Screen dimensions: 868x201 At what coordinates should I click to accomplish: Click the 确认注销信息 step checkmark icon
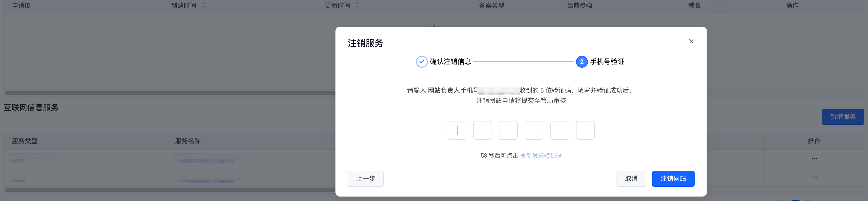[422, 62]
